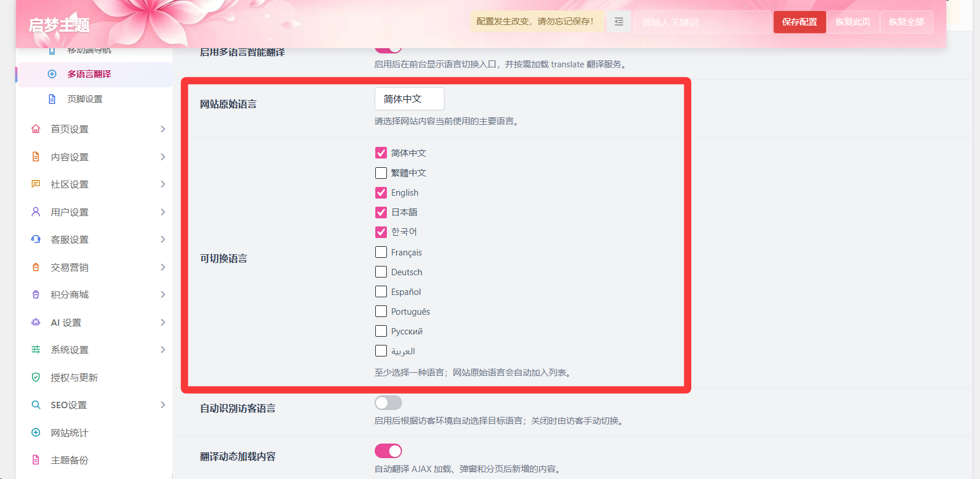Expand 社区设置 using its chevron arrow
This screenshot has width=980, height=479.
163,184
